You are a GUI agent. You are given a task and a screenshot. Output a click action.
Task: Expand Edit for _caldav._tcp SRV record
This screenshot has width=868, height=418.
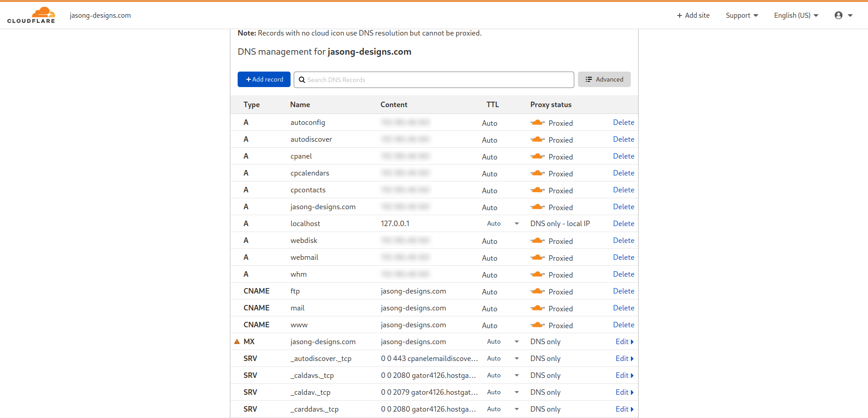pos(624,392)
